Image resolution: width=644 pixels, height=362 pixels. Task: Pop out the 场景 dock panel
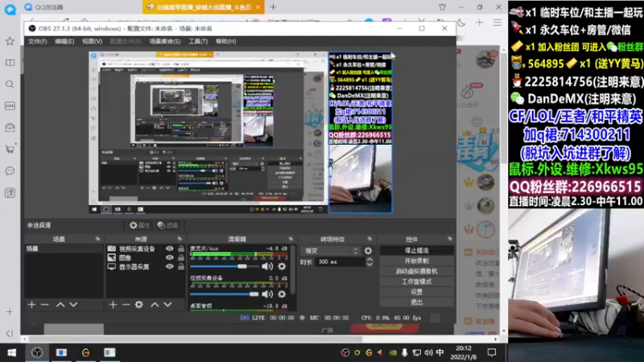(97, 239)
